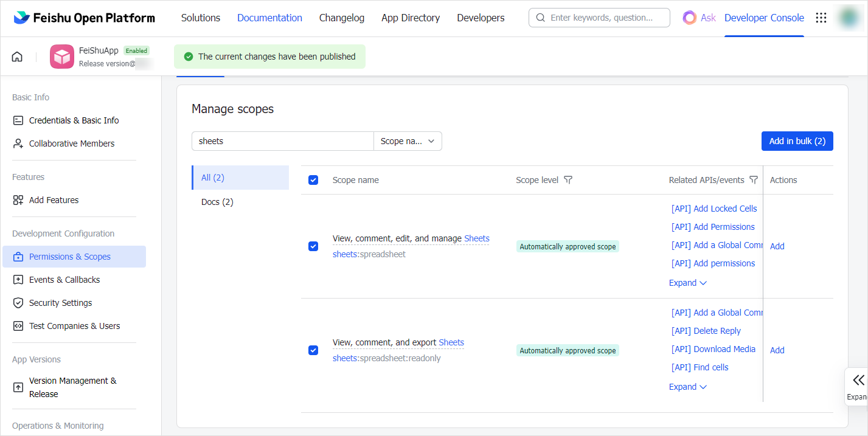Open Events & Callbacks in the sidebar
The image size is (868, 436).
pos(64,280)
